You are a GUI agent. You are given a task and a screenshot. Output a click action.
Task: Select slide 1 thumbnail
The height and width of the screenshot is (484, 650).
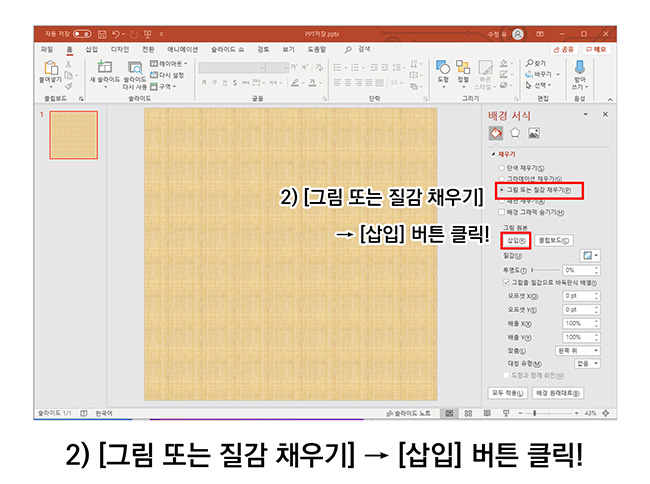pos(74,135)
